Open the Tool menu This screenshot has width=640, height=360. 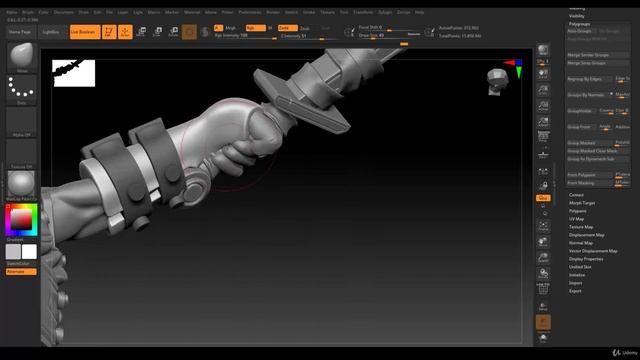(344, 13)
